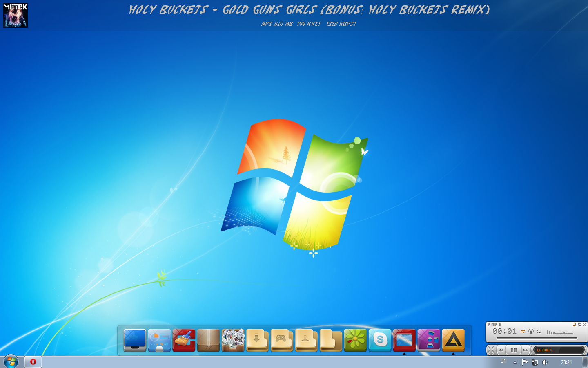Screen dimensions: 588x368
Task: Open the Control Panel dock icon
Action: pos(159,340)
